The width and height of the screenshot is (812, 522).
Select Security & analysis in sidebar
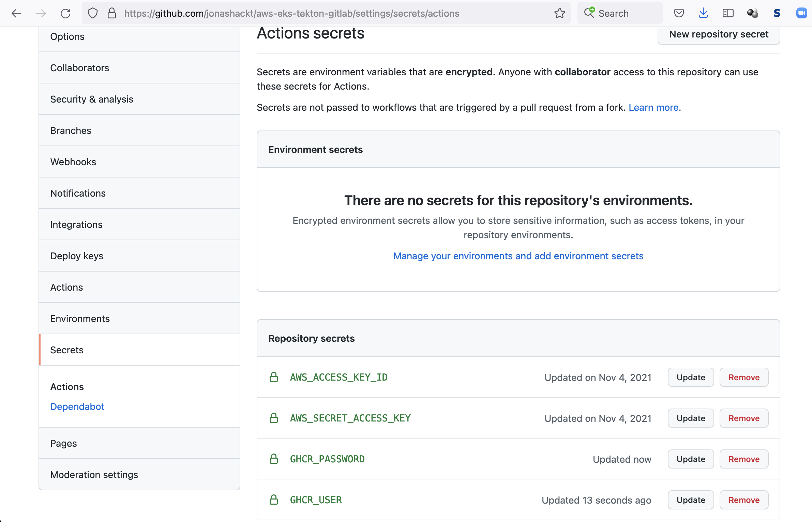pos(92,99)
